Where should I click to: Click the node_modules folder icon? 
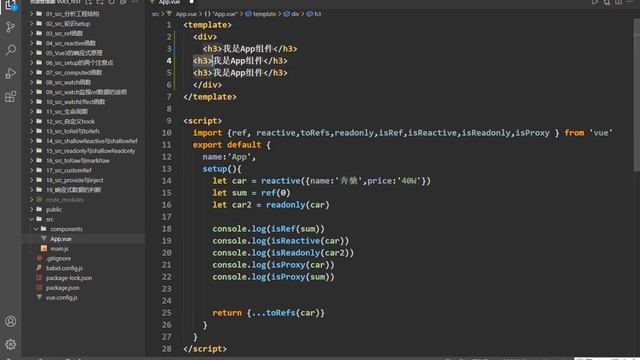coord(39,200)
